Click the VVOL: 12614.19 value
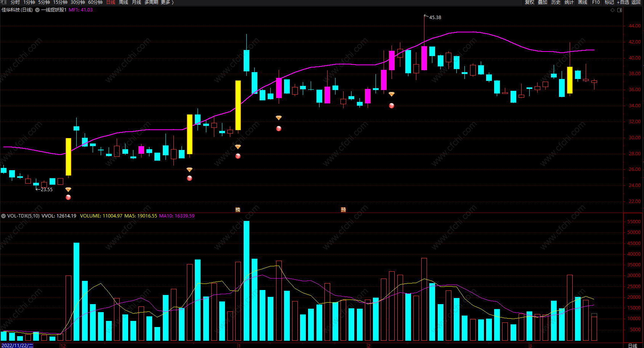The width and height of the screenshot is (644, 348). point(59,216)
